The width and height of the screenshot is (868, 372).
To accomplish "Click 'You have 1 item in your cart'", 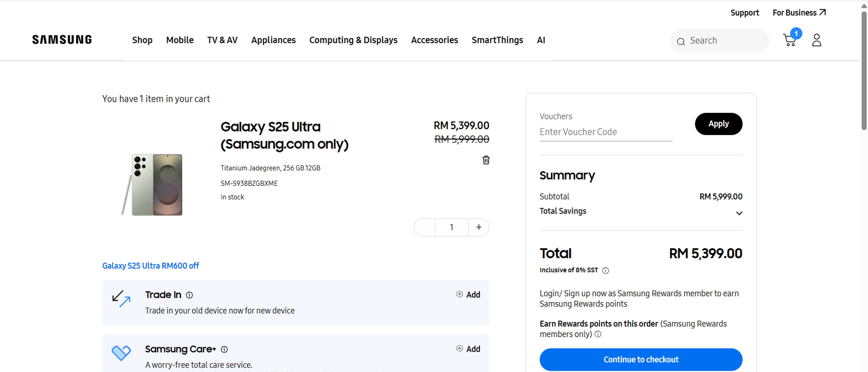I will click(156, 99).
